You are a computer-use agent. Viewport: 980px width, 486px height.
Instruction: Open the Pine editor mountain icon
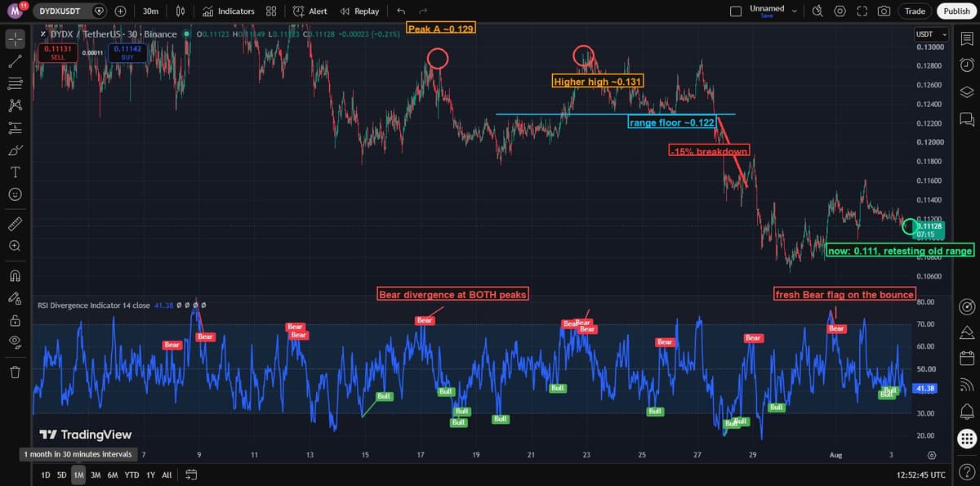click(966, 332)
